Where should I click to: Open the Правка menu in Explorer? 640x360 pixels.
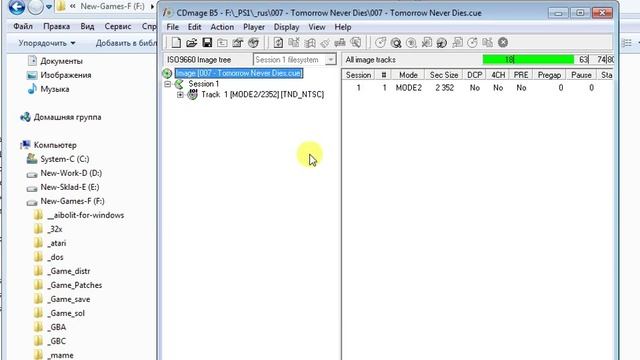(56, 26)
